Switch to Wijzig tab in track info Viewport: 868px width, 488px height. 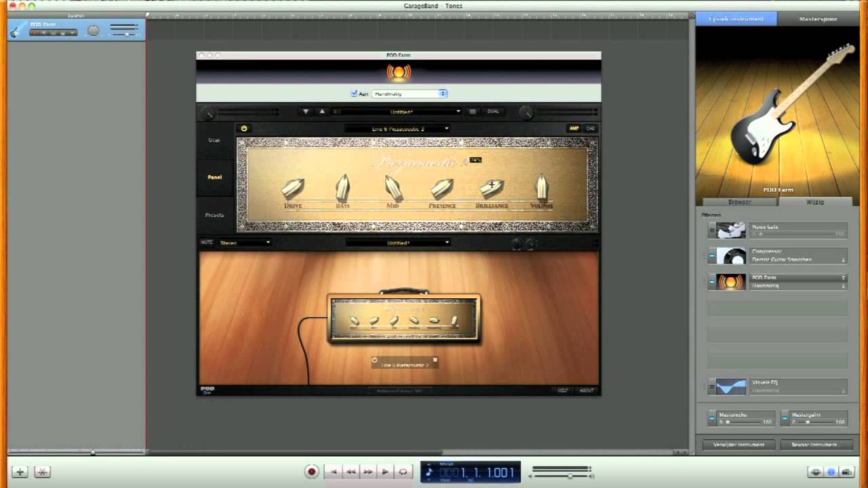[814, 202]
